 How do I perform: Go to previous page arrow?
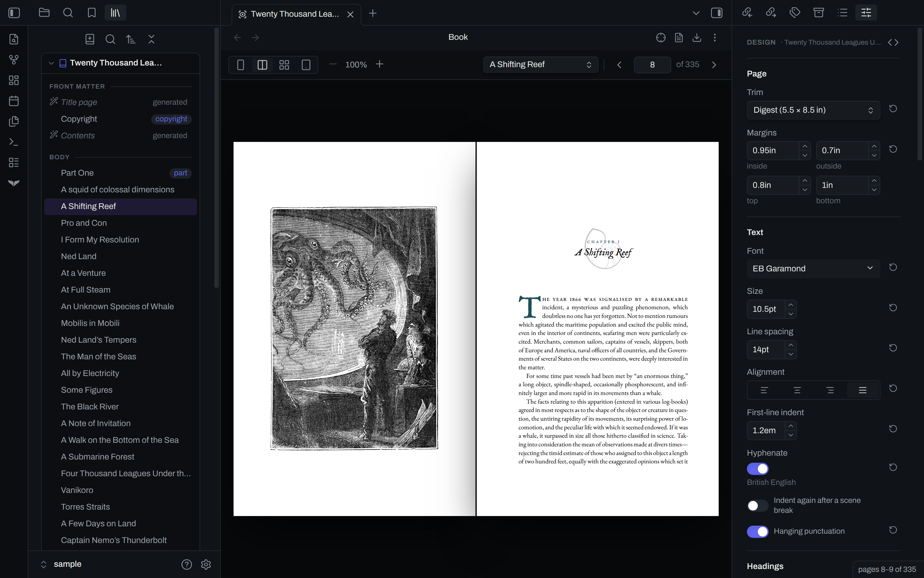(x=619, y=65)
